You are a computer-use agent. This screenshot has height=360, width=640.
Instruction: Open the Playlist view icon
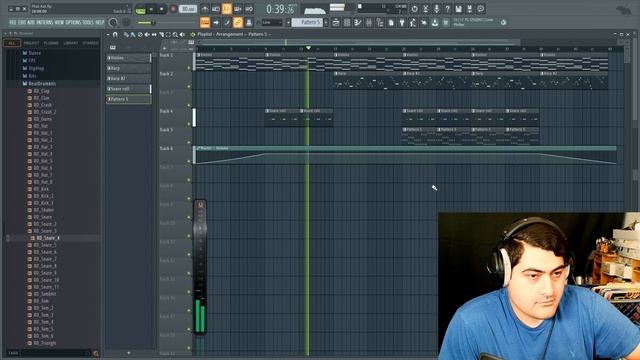(x=336, y=23)
